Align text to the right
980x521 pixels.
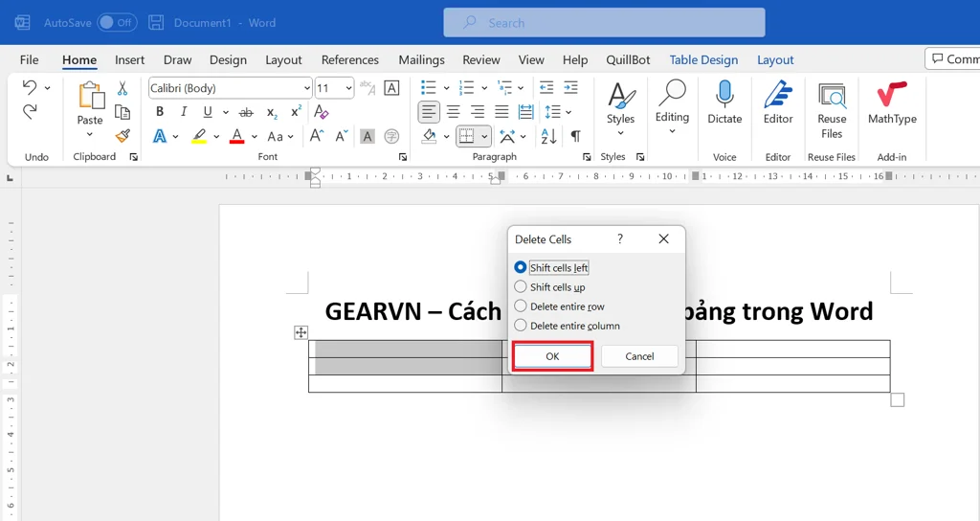point(478,112)
